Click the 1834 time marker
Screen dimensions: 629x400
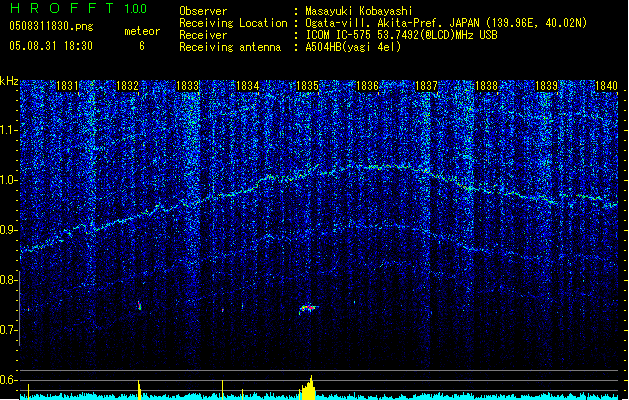point(248,86)
